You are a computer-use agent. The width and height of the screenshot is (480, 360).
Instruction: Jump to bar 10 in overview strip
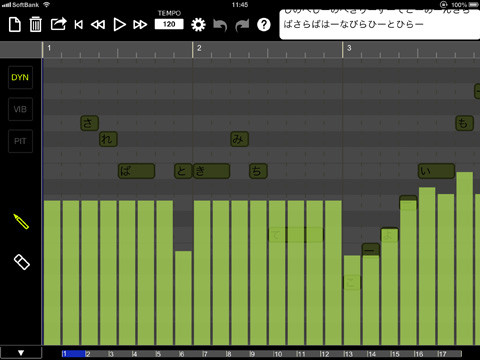(277, 354)
